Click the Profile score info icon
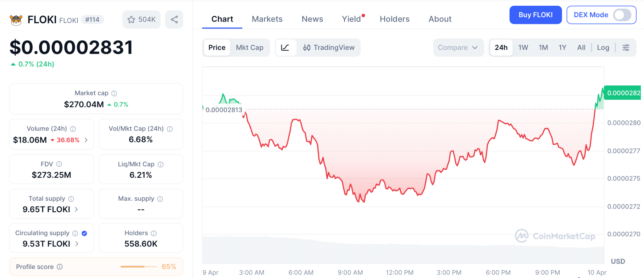This screenshot has height=278, width=644. click(60, 267)
